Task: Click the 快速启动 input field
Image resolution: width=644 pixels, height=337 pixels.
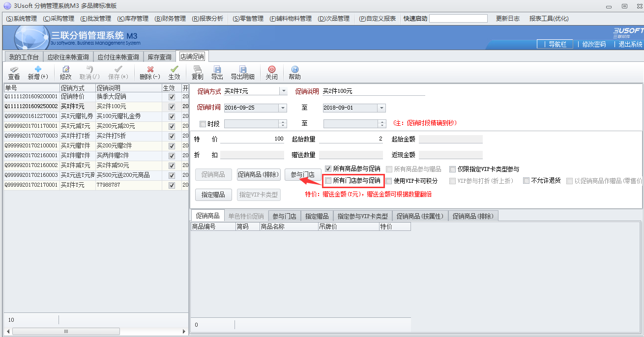Action: [x=458, y=19]
